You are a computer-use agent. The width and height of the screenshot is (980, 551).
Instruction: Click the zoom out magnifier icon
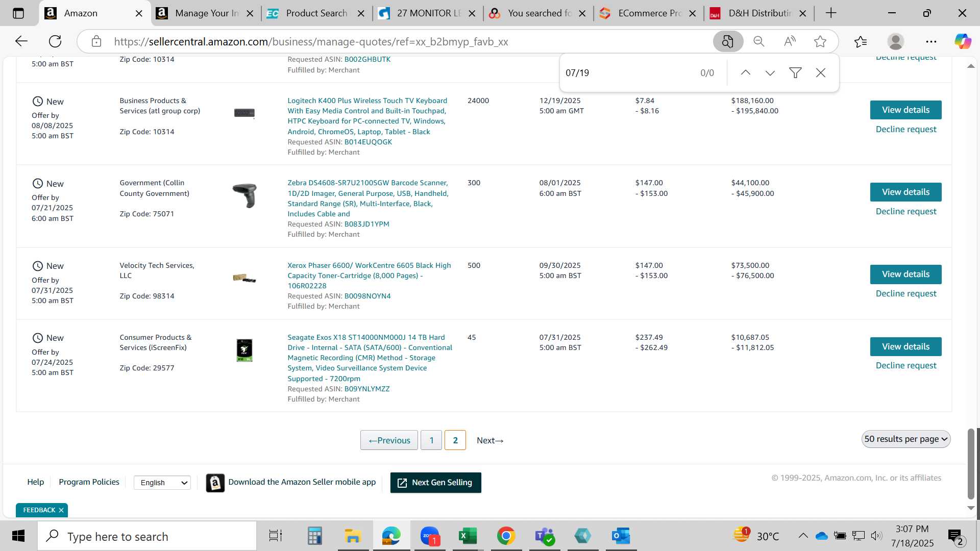(x=759, y=41)
